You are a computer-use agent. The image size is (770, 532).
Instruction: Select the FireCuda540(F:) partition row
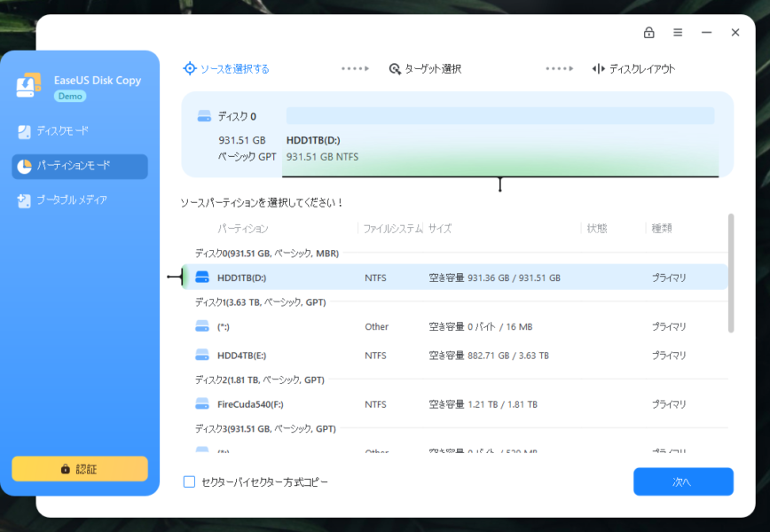pyautogui.click(x=455, y=404)
